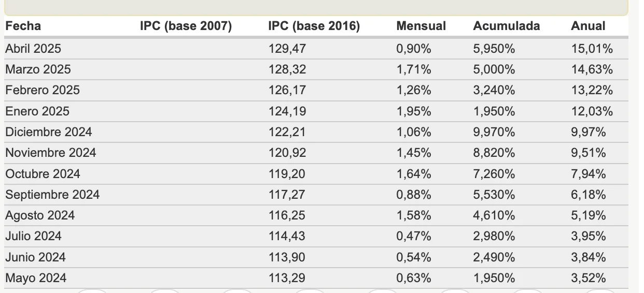The width and height of the screenshot is (644, 293).
Task: Click the Fecha column header
Action: coord(23,26)
